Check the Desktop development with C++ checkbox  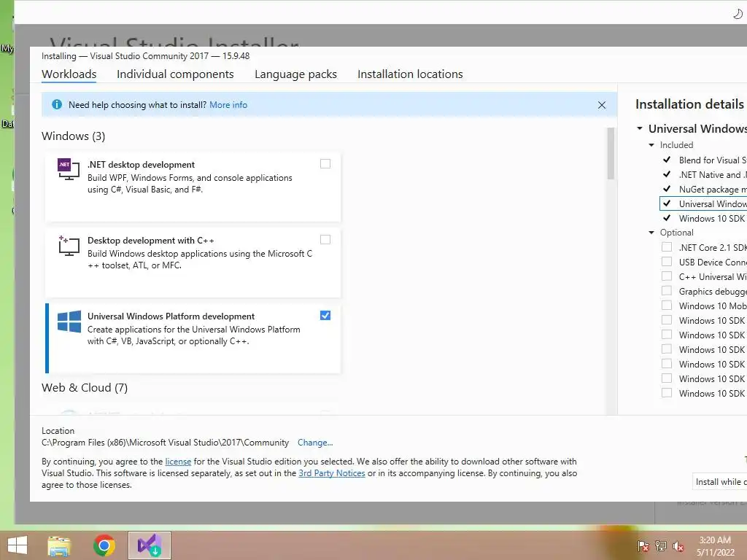click(x=325, y=239)
